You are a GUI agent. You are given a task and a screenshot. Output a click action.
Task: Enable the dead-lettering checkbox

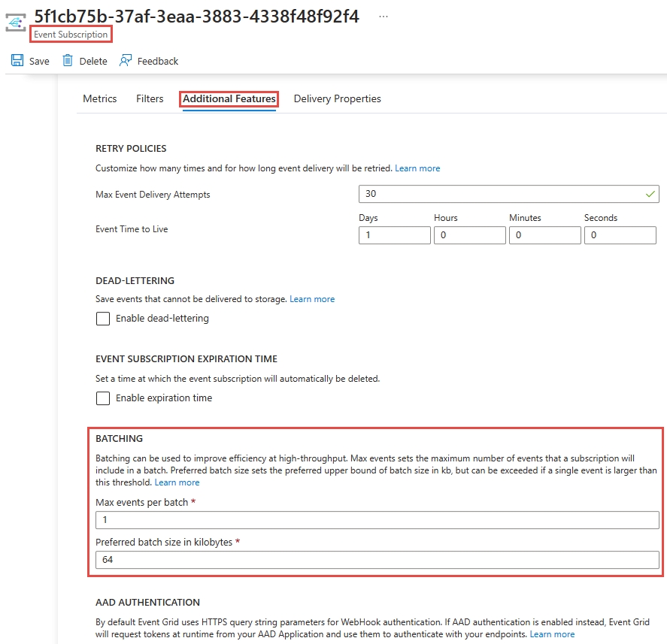tap(103, 319)
